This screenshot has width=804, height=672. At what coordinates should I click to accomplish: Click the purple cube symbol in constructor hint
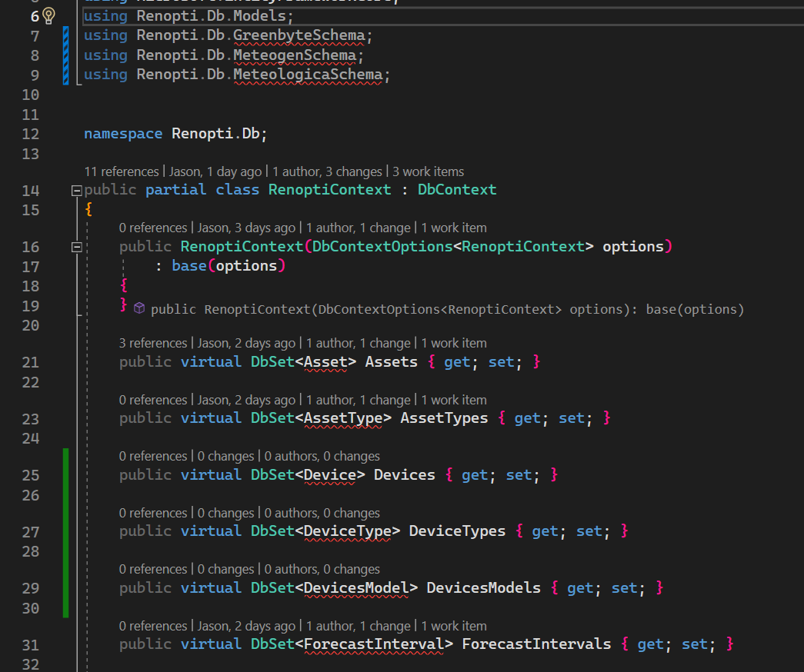point(139,308)
